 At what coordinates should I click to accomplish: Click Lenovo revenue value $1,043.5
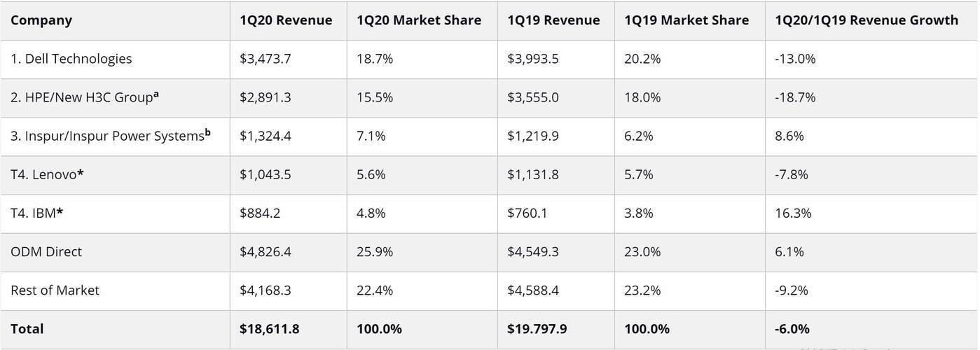(265, 174)
